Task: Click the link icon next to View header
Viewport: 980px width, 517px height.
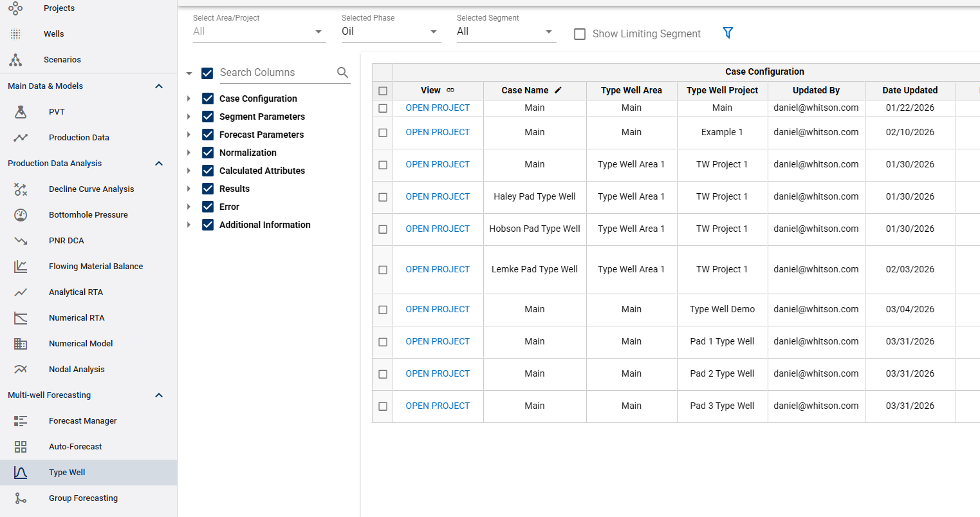Action: 450,90
